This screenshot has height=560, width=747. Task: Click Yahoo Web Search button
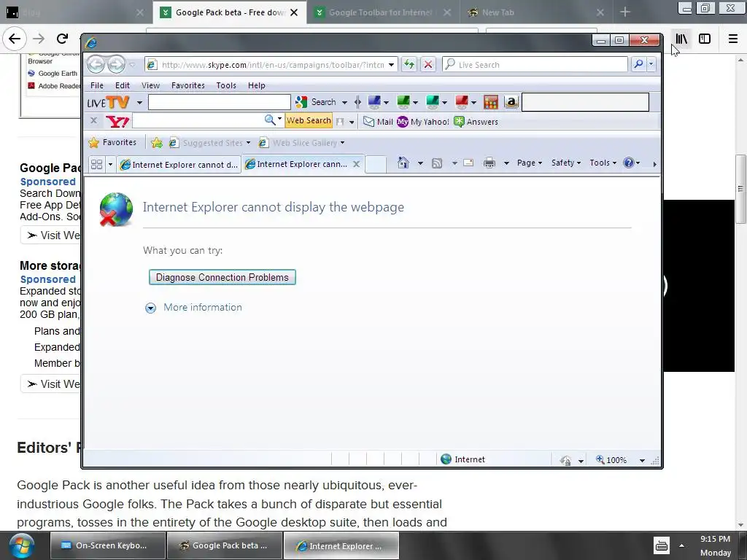point(309,121)
